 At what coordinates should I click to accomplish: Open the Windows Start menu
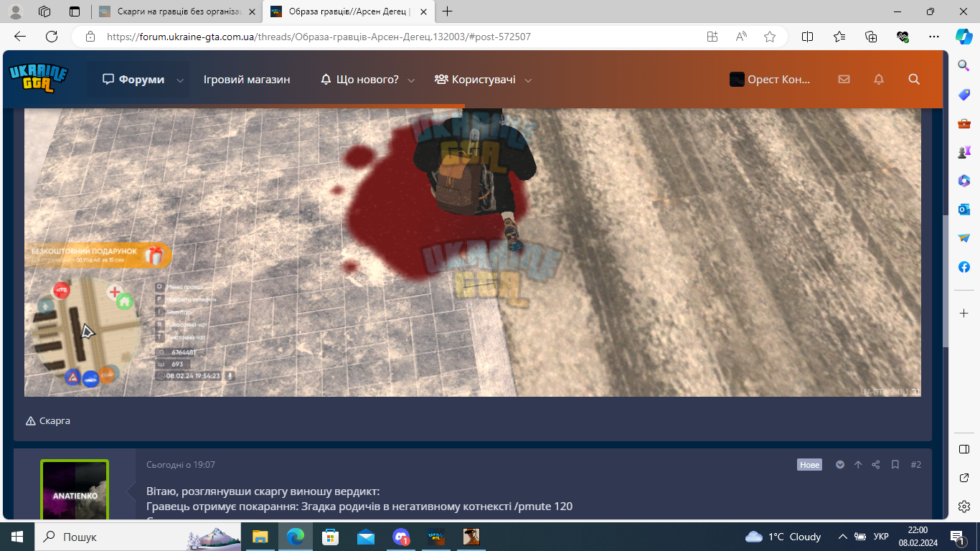pos(17,537)
